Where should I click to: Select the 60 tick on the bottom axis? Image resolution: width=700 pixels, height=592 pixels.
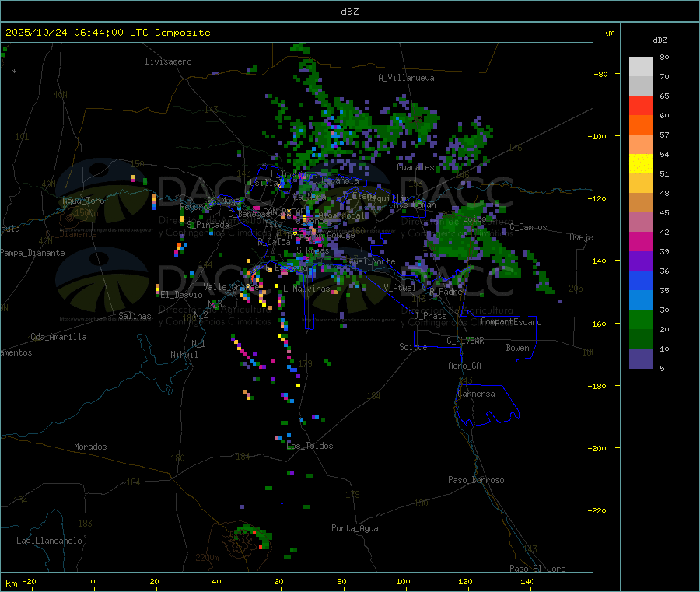278,582
